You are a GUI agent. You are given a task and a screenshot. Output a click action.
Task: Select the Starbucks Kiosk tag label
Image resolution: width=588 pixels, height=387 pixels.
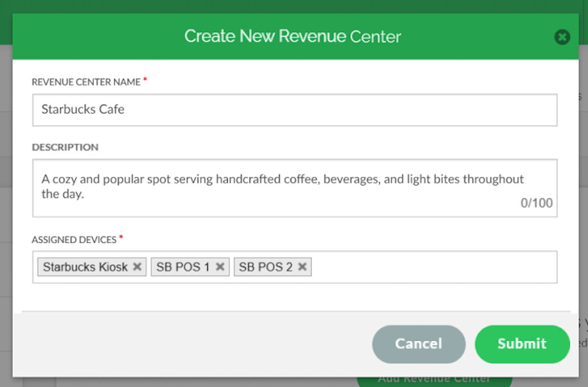[85, 266]
